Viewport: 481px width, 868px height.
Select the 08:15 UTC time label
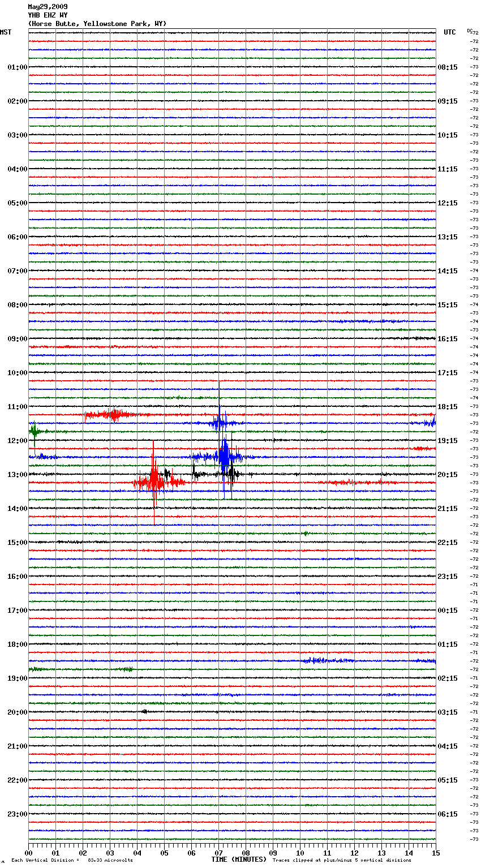click(x=448, y=67)
